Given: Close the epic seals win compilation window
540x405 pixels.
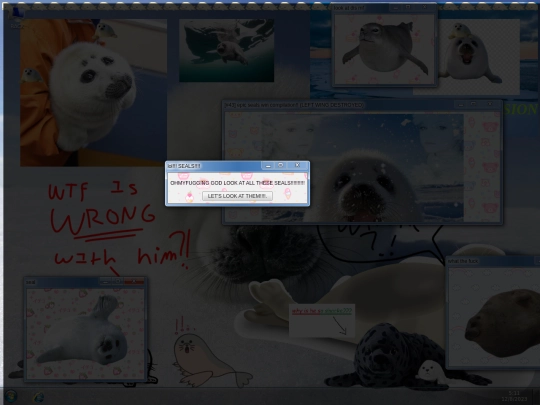Looking at the screenshot, I should point(489,104).
